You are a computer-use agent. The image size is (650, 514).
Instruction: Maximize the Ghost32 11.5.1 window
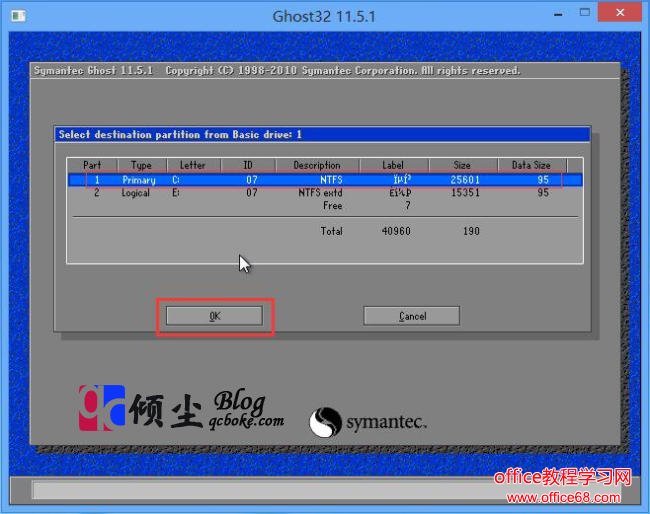585,13
